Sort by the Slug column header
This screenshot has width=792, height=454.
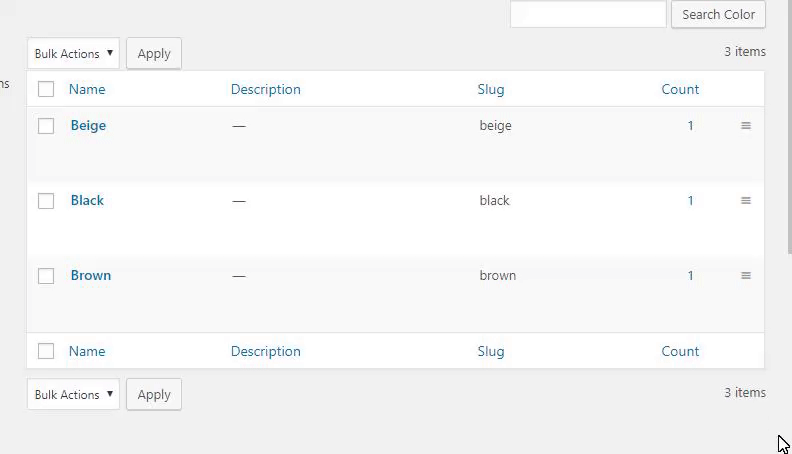[x=491, y=90]
